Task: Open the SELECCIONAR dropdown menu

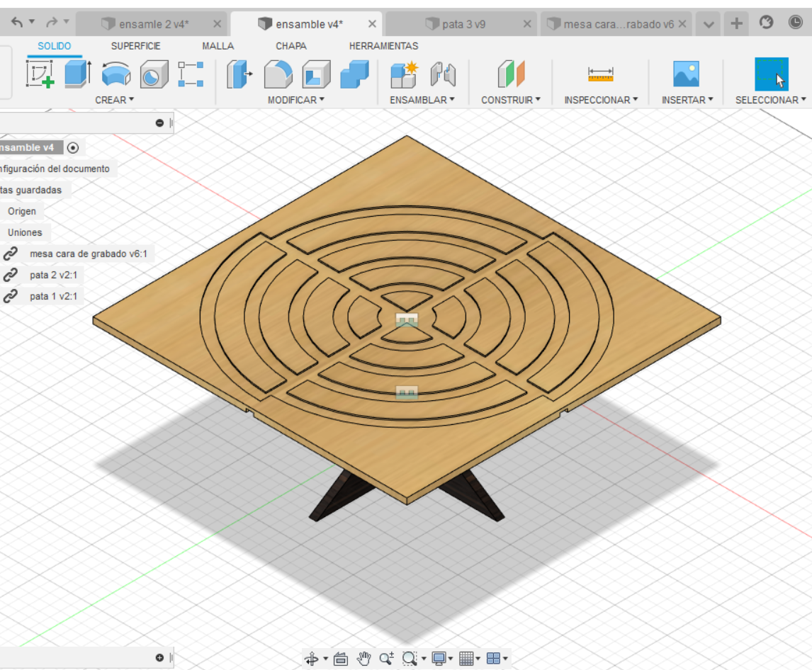Action: (x=771, y=100)
